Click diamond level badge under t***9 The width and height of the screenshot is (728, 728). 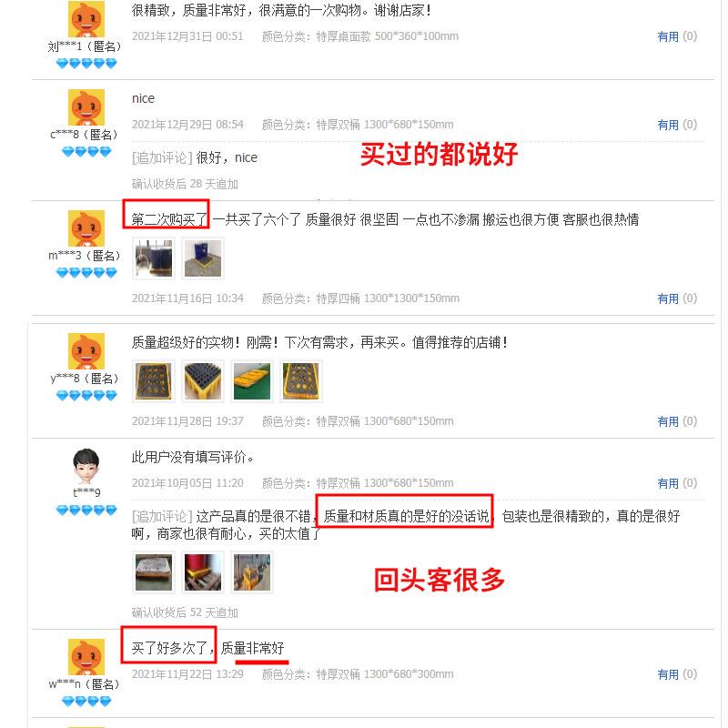coord(86,511)
